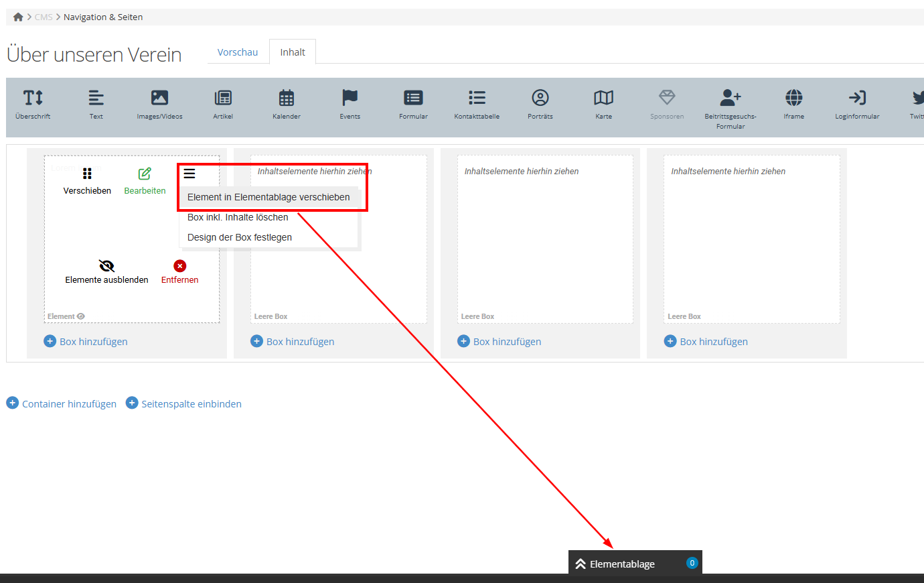Choose the Iframe globe icon
The height and width of the screenshot is (583, 924).
[x=794, y=98]
